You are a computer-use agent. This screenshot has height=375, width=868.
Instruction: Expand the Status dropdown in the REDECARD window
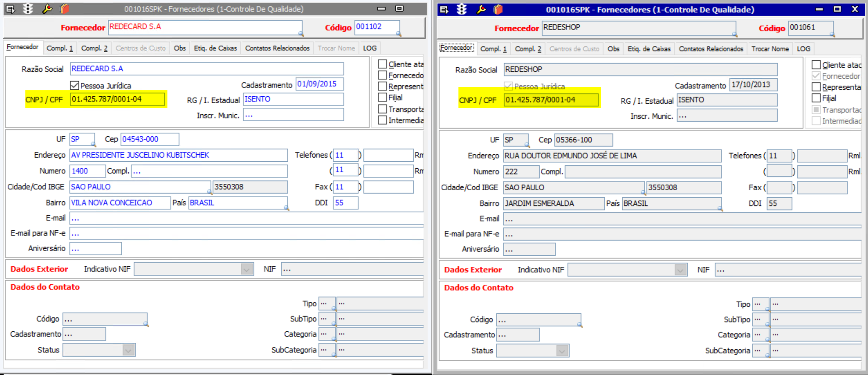(x=129, y=350)
